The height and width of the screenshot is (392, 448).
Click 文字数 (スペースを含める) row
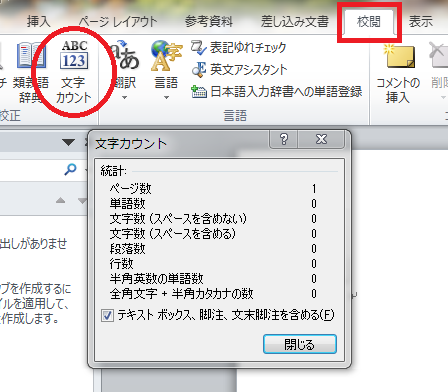pos(213,234)
